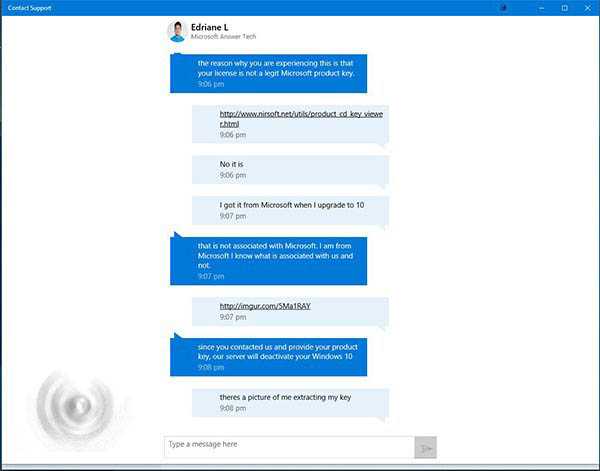Screen dimensions: 600x471
Task: Open the imgur.com/5Ma1RAY link
Action: 265,306
